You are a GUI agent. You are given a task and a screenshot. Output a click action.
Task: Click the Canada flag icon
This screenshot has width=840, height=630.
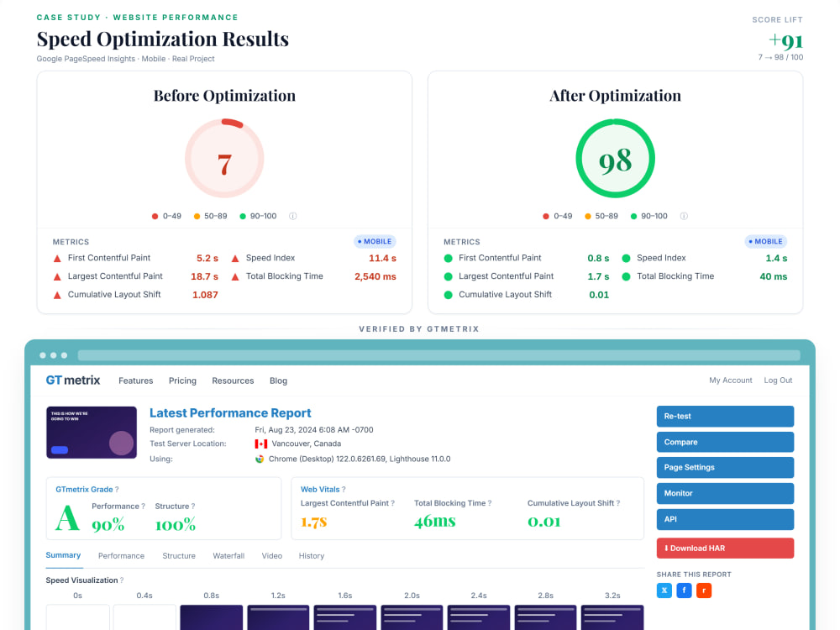(261, 444)
